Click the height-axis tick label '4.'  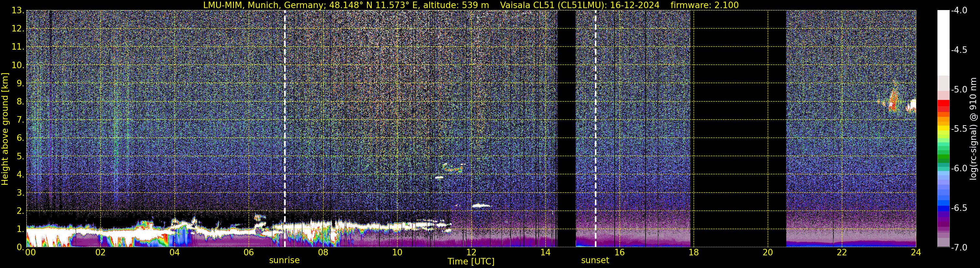[20, 175]
